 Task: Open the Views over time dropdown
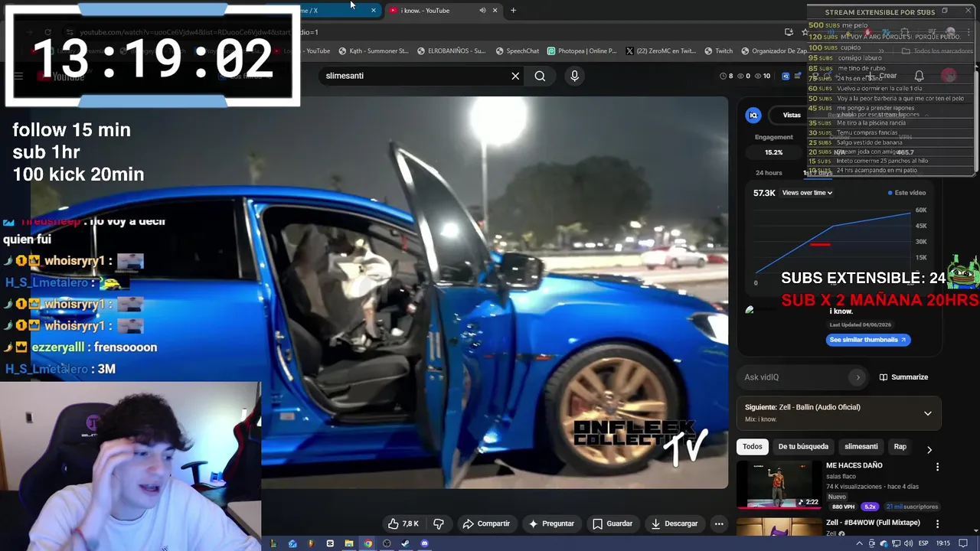(807, 193)
